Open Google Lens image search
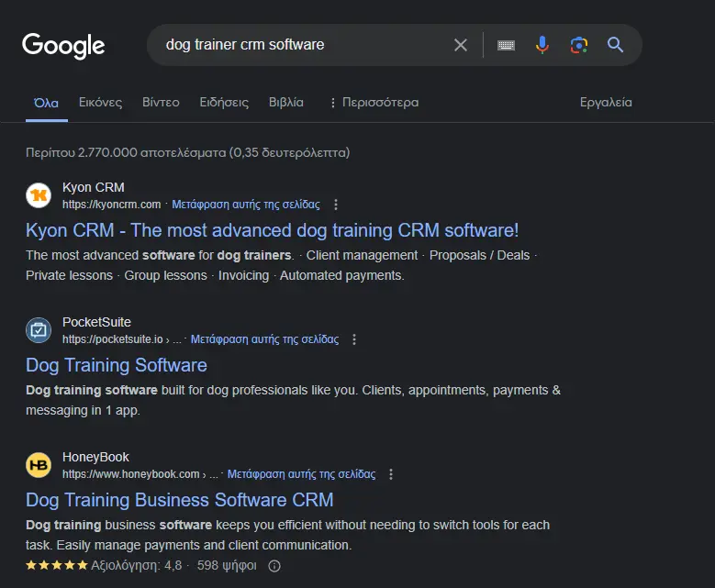 coord(578,45)
